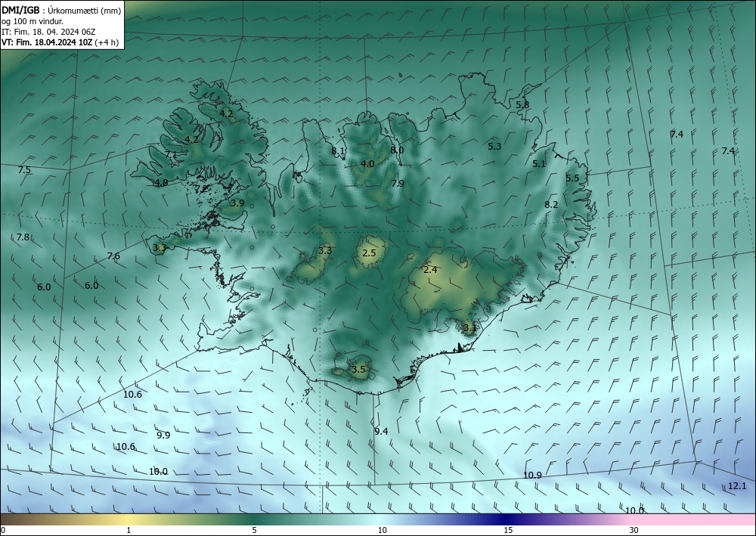Click the 8.2 value label
The width and height of the screenshot is (756, 536).
(x=551, y=204)
